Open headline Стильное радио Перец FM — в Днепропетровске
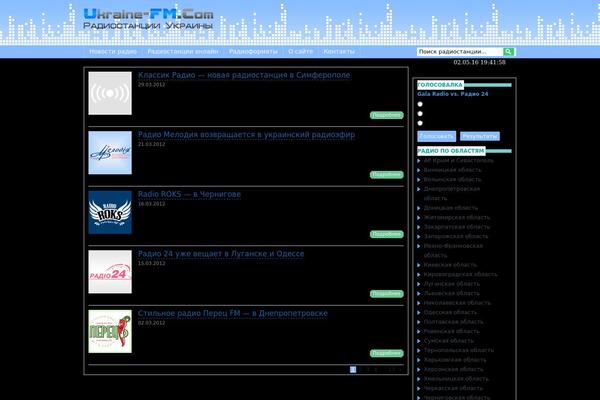This screenshot has height=400, width=600. tap(233, 313)
